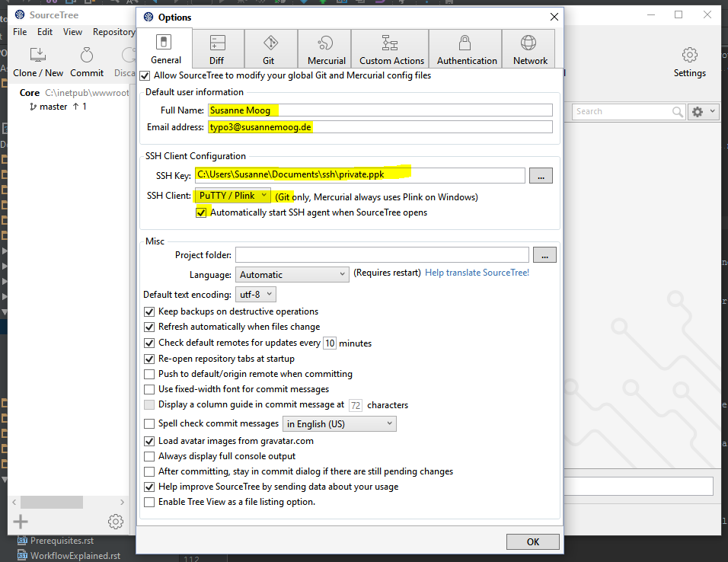Open WorkflowExplained.rst file in background
The height and width of the screenshot is (562, 728).
coord(75,555)
